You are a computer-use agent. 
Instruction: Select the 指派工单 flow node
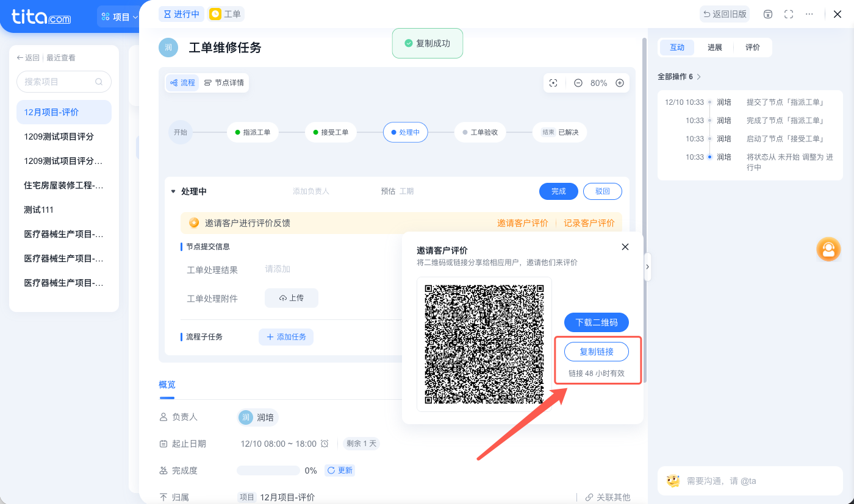[253, 132]
